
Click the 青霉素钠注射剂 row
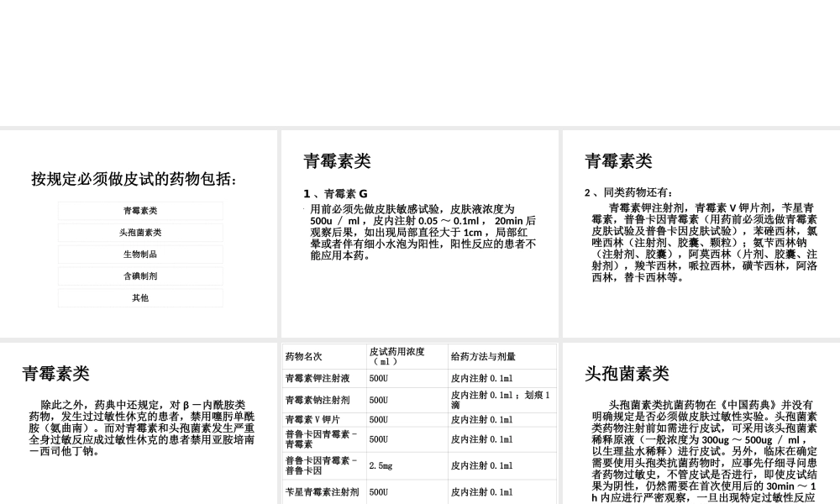coord(319,400)
